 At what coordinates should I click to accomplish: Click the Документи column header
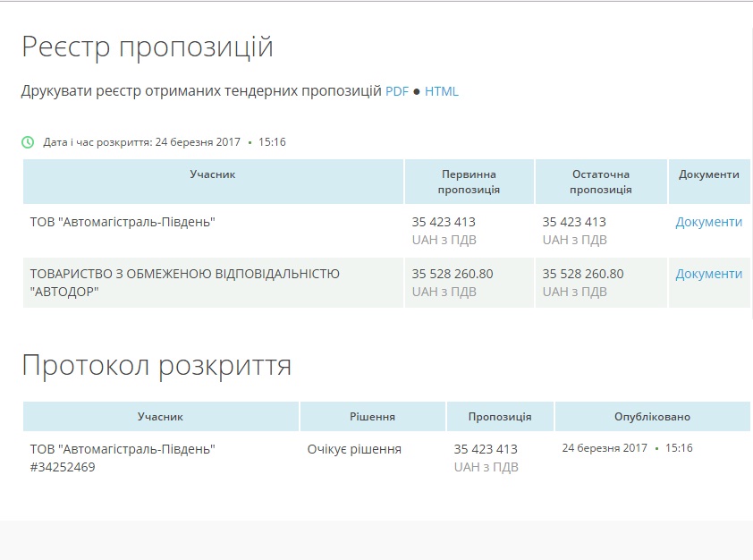(708, 174)
